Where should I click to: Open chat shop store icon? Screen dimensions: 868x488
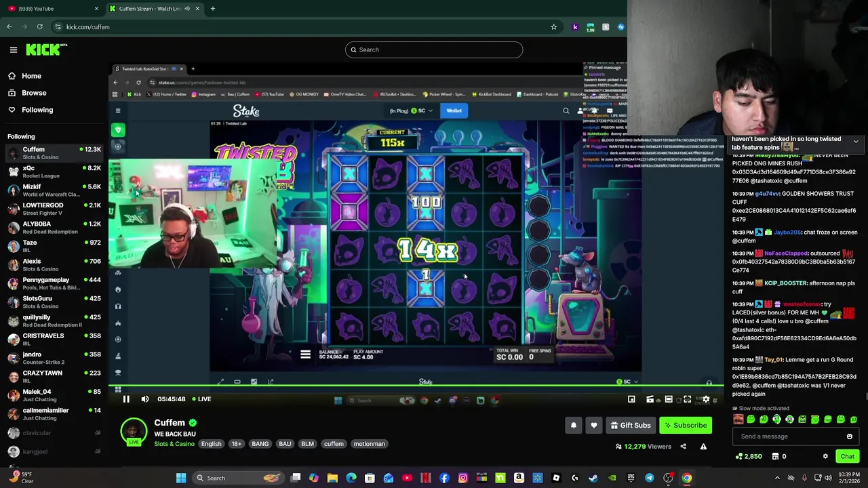click(776, 456)
